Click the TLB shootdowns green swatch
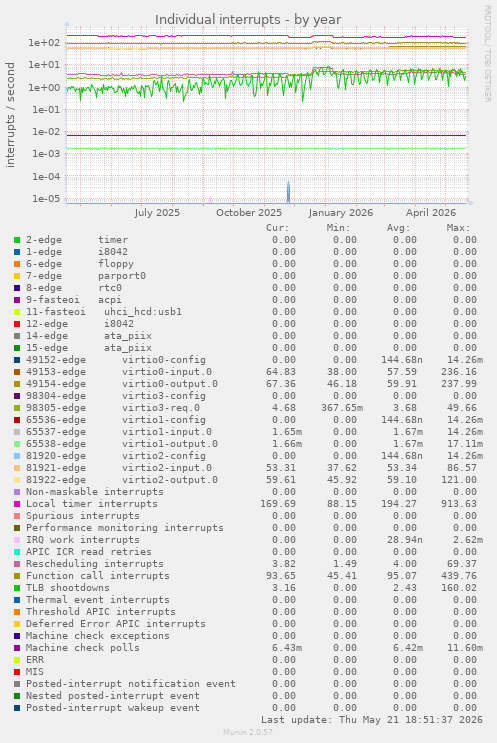 [x=17, y=588]
